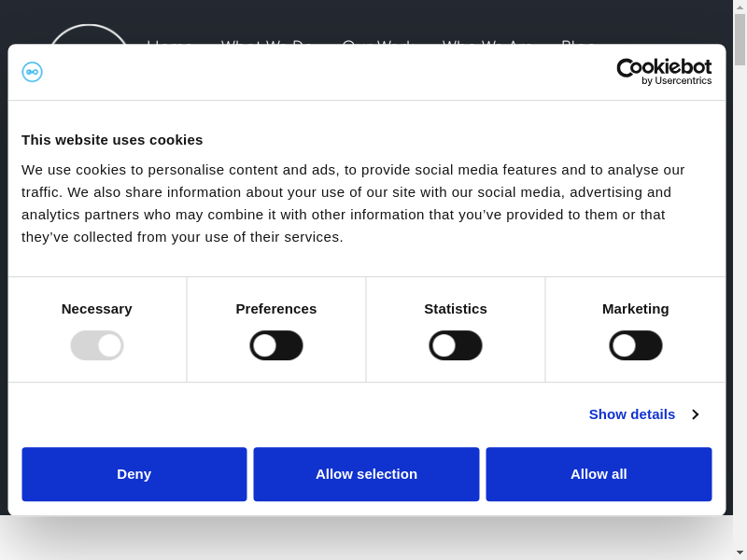Open the What We Do menu item
The image size is (747, 560).
266,41
